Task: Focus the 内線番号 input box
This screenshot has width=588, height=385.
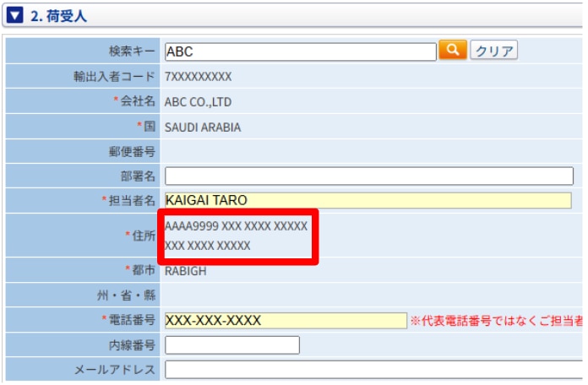Action: coord(231,345)
